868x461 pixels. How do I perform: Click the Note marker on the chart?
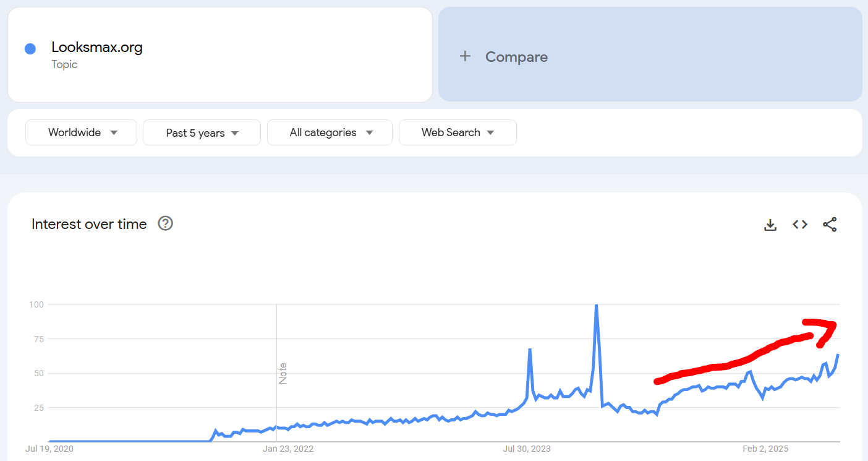[283, 373]
